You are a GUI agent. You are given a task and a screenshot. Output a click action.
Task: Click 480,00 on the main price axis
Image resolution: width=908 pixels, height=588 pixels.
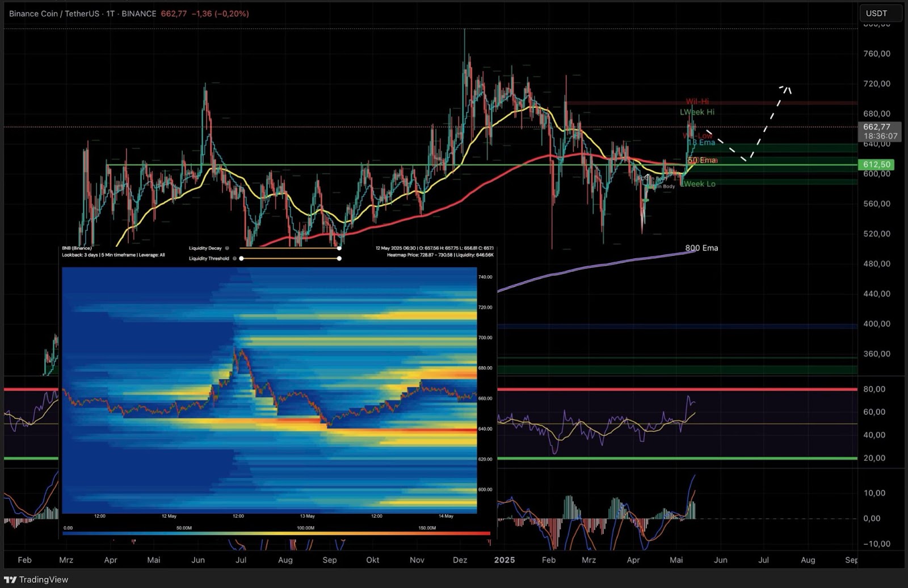point(877,264)
